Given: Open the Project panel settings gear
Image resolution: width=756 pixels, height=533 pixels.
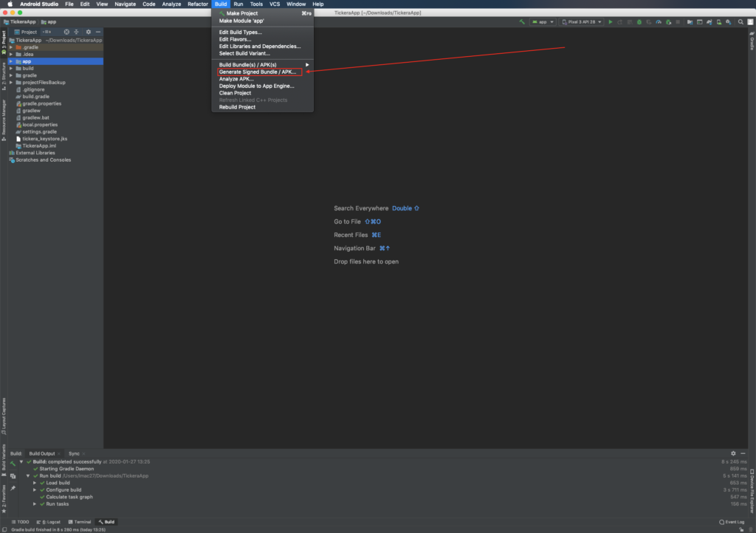Looking at the screenshot, I should [x=89, y=32].
